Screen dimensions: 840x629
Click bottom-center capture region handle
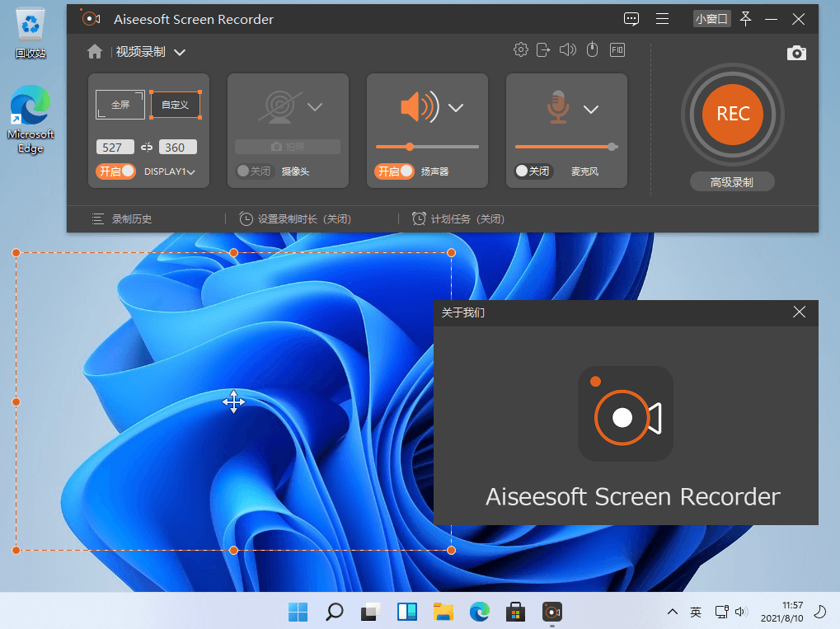[x=233, y=550]
